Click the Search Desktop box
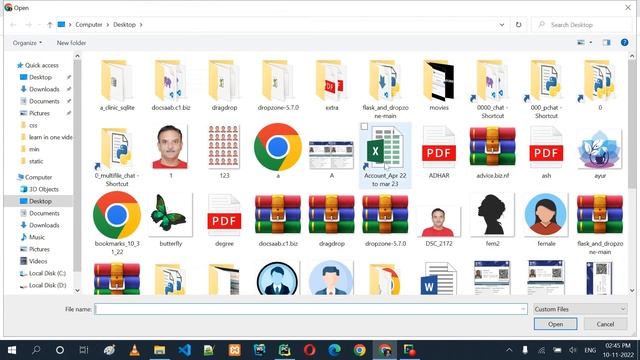 [x=582, y=24]
